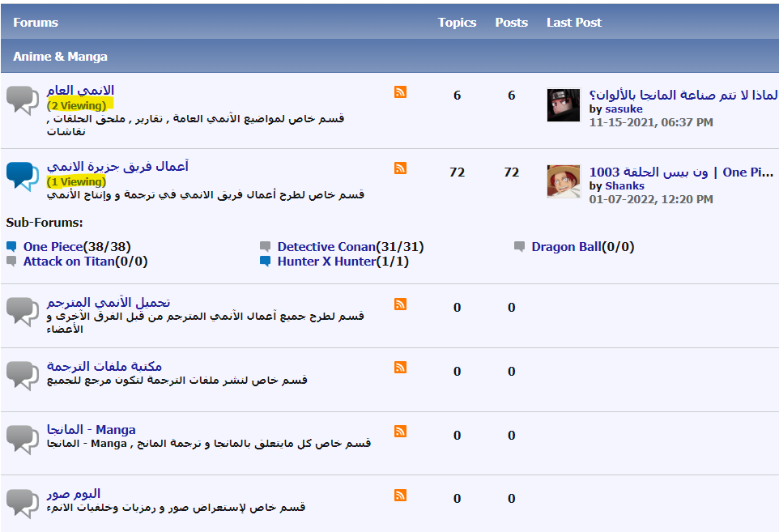Open last post about One Piece episode 1003
The width and height of the screenshot is (779, 532).
(681, 172)
